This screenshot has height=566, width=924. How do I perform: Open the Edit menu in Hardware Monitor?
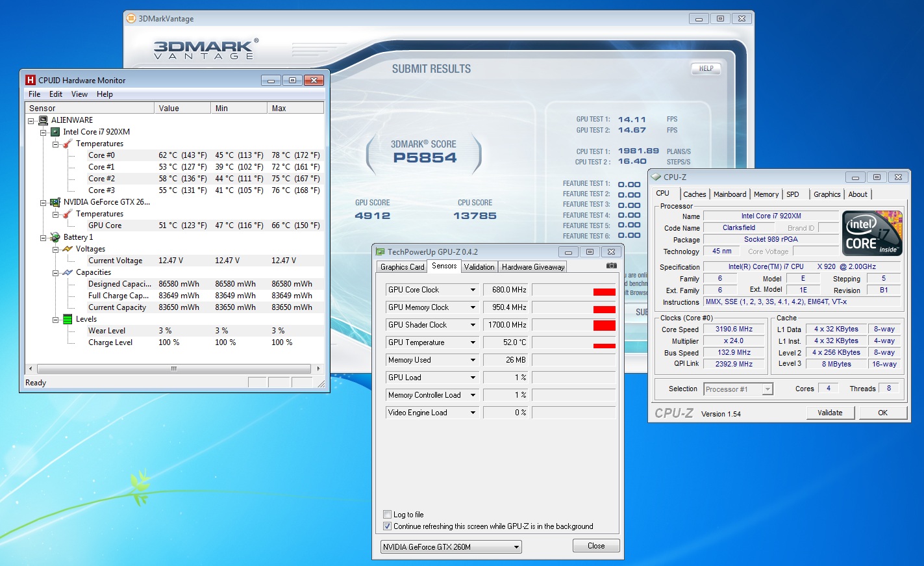tap(56, 94)
